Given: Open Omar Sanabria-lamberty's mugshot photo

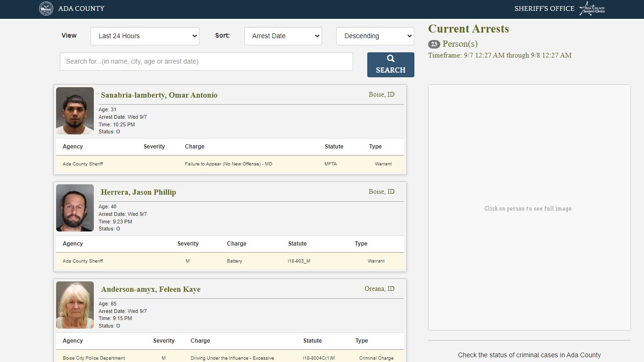Looking at the screenshot, I should pos(75,111).
